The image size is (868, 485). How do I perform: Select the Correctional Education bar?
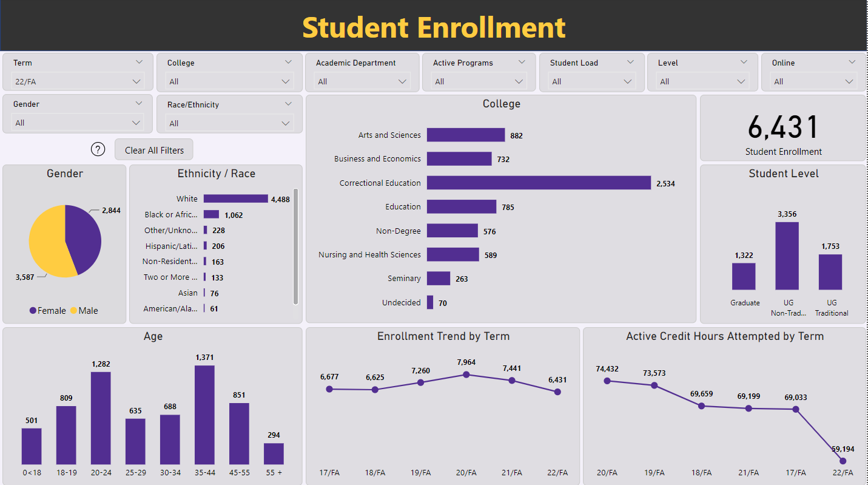coord(538,183)
